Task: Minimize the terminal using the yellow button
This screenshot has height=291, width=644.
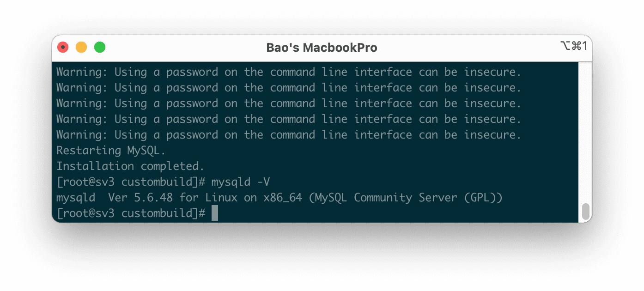Action: pyautogui.click(x=81, y=47)
